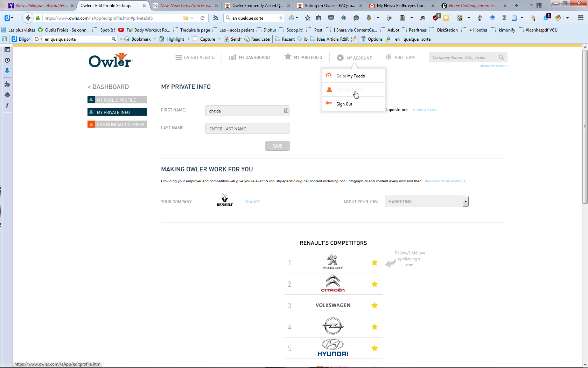
Task: Choose Sign Out from account menu
Action: pos(354,104)
